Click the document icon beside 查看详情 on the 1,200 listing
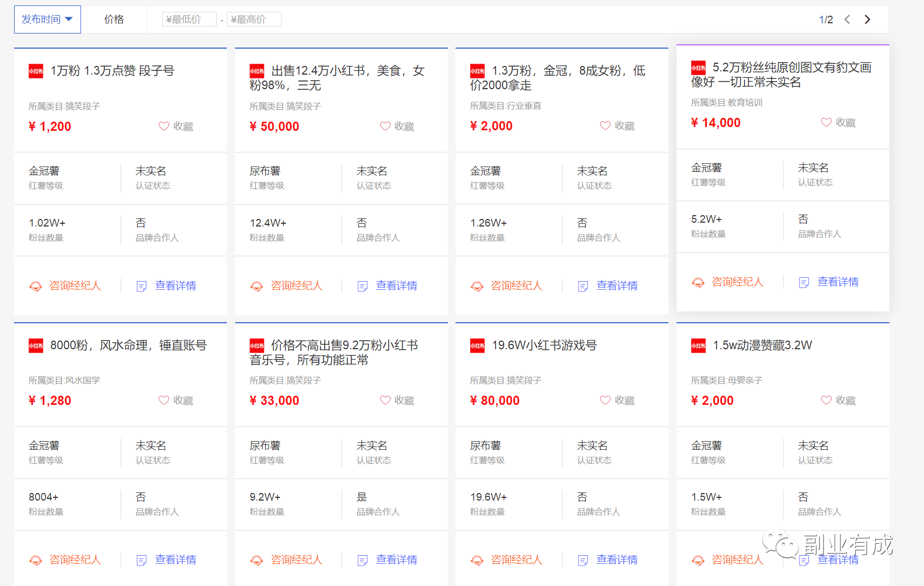This screenshot has width=924, height=586. 142,285
